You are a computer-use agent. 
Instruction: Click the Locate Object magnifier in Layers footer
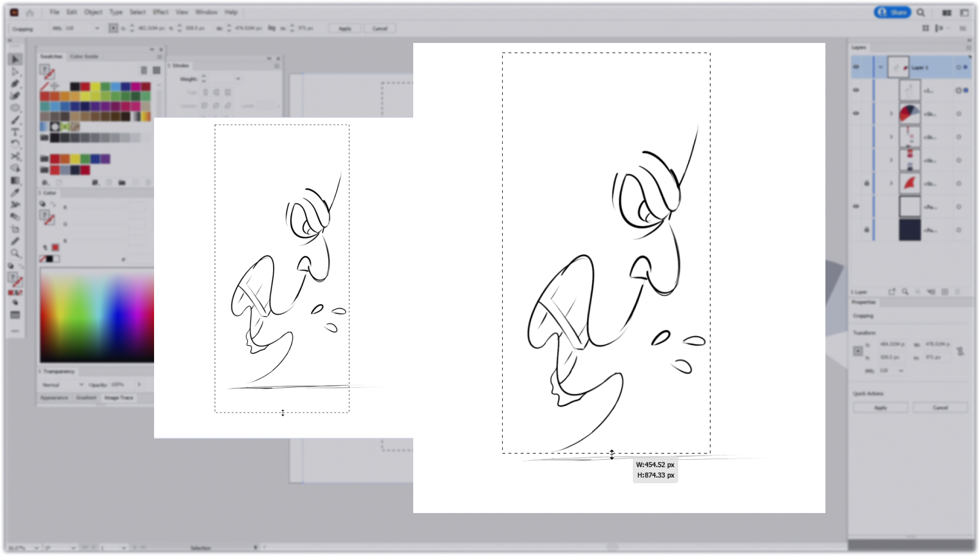(x=905, y=292)
